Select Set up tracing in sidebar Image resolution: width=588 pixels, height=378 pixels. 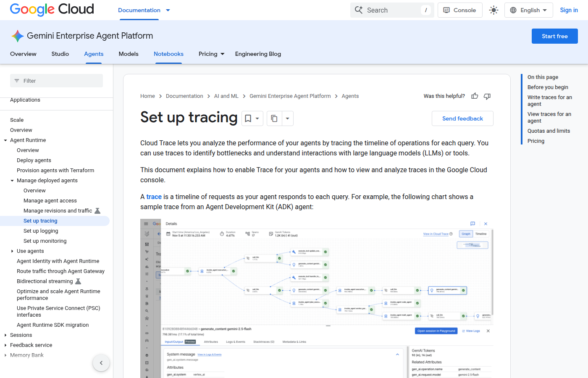[x=40, y=221]
